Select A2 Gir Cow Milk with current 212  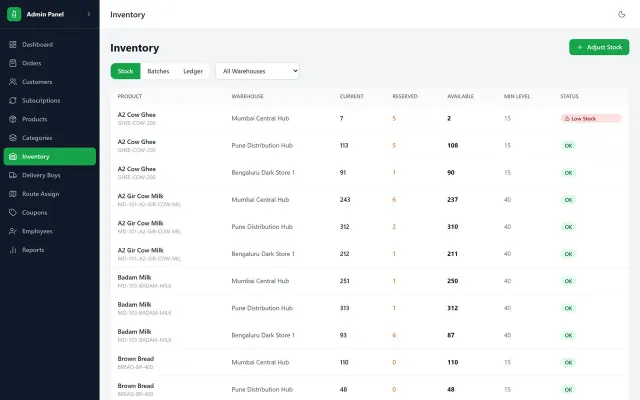(369, 254)
